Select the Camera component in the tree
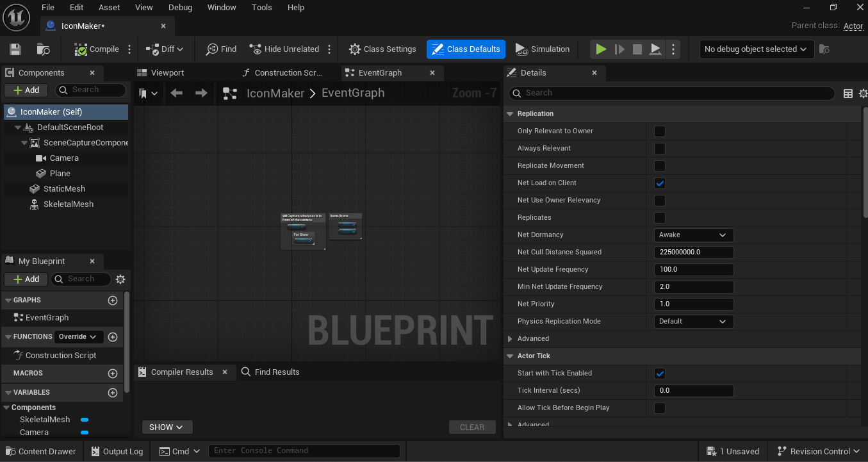This screenshot has height=462, width=868. click(64, 158)
